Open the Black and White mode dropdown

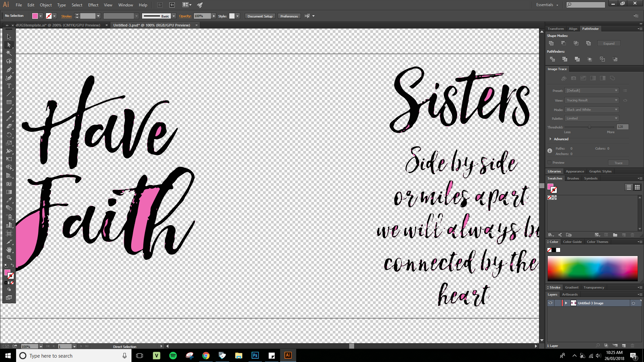pos(592,110)
